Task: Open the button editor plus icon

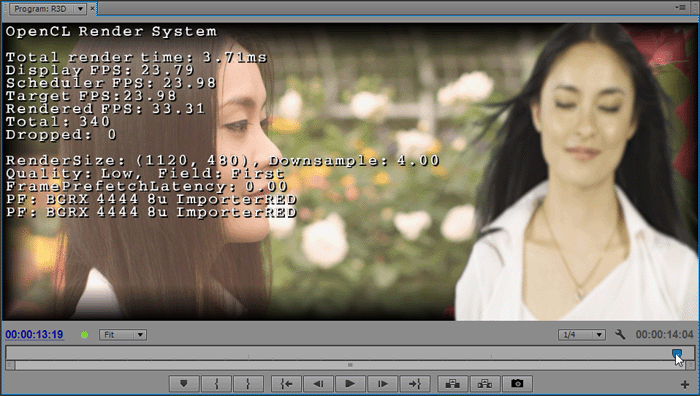Action: coord(685,384)
